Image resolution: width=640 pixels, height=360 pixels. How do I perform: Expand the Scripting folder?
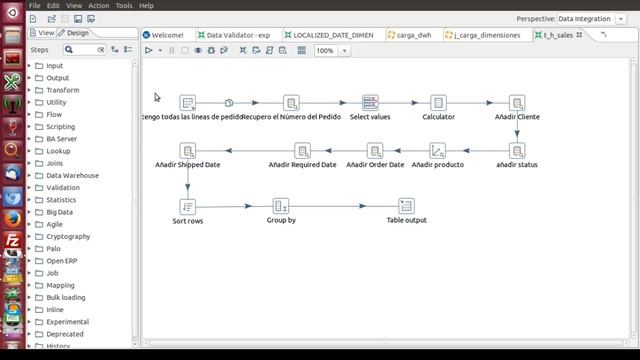coord(29,127)
